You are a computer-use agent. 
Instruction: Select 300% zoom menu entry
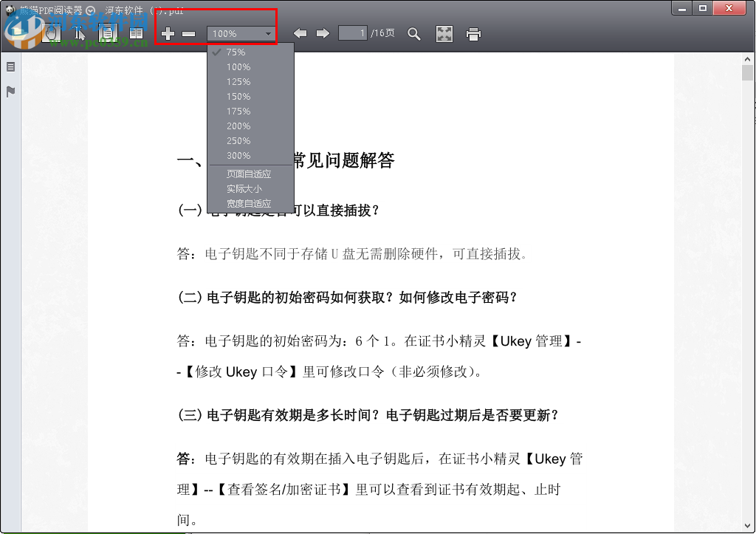click(238, 155)
